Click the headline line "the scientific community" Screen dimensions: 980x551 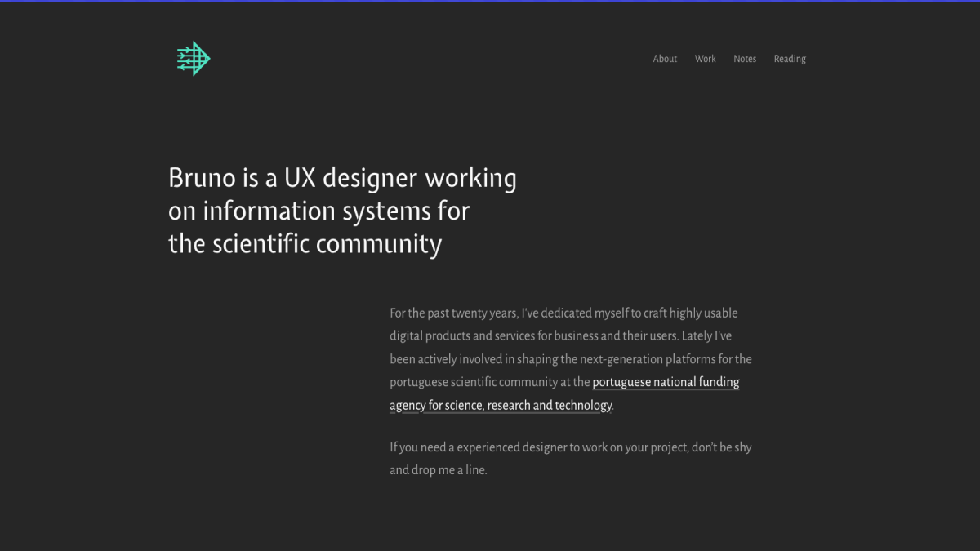coord(305,244)
